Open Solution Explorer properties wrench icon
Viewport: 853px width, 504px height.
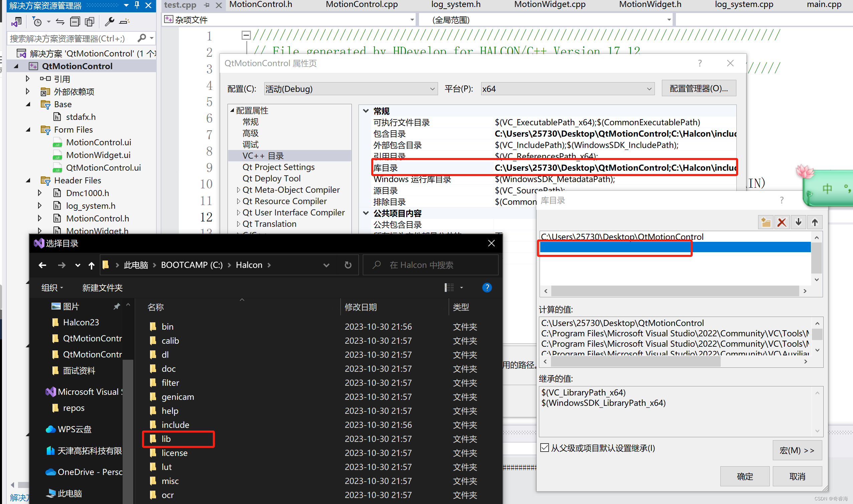click(x=110, y=21)
